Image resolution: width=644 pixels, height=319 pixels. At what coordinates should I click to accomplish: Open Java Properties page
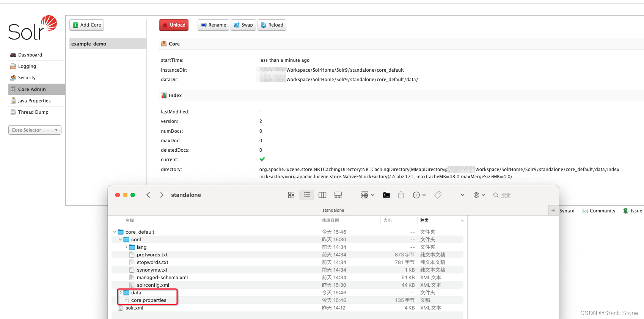pyautogui.click(x=34, y=101)
